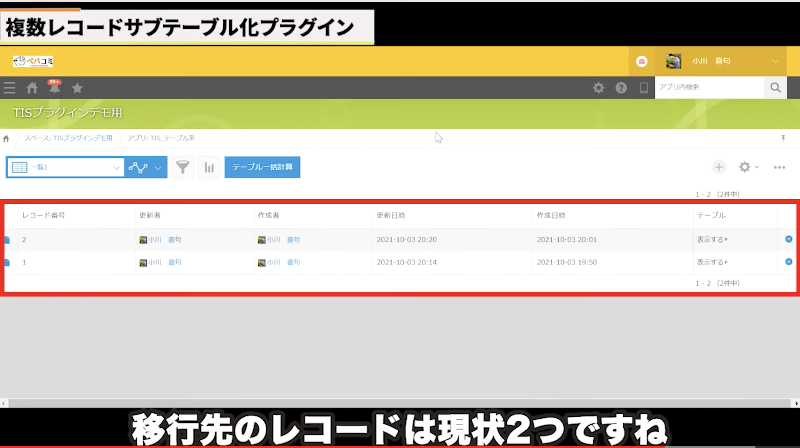
Task: Open the bar chart aggregation icon
Action: click(x=209, y=167)
